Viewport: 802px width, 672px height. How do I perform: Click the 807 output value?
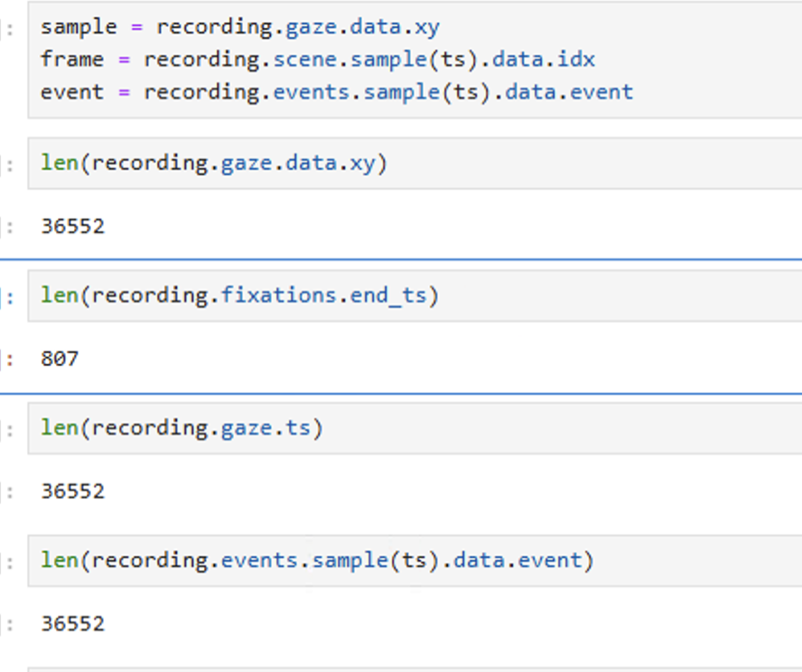coord(60,359)
